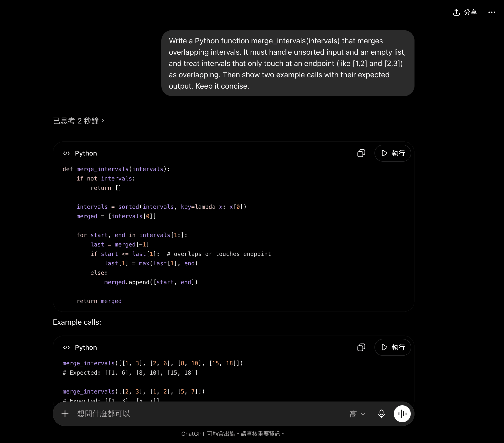
Task: Click the microphone dictation icon
Action: [381, 414]
